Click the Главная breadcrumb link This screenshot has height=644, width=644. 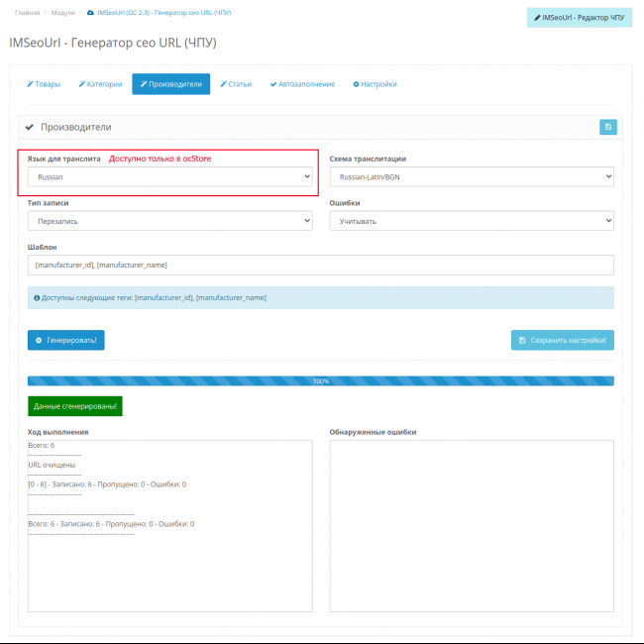click(28, 13)
